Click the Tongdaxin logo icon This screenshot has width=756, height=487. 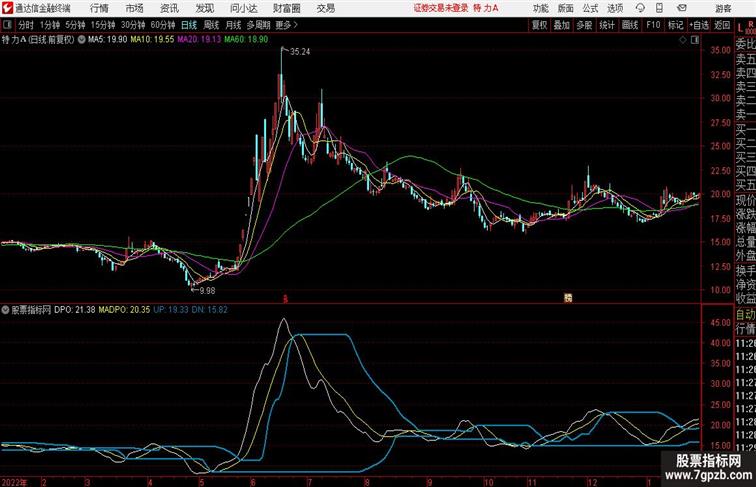point(7,8)
